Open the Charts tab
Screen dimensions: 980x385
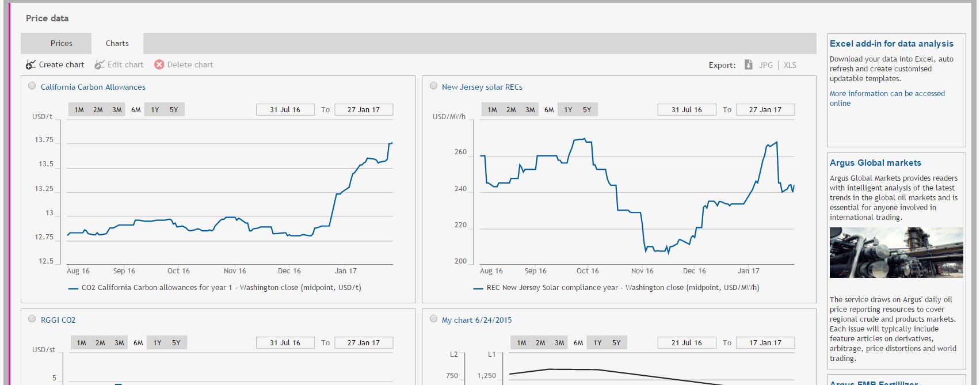[117, 43]
